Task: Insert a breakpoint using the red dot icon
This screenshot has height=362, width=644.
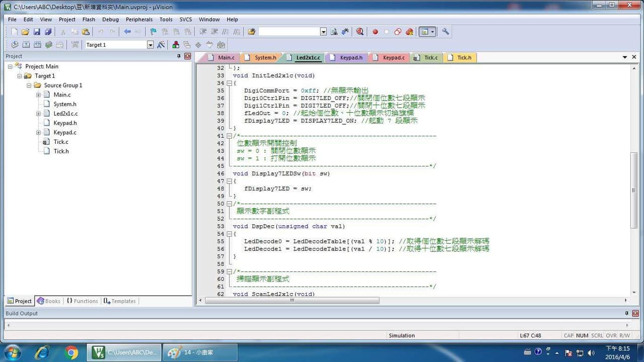Action: coord(375,32)
